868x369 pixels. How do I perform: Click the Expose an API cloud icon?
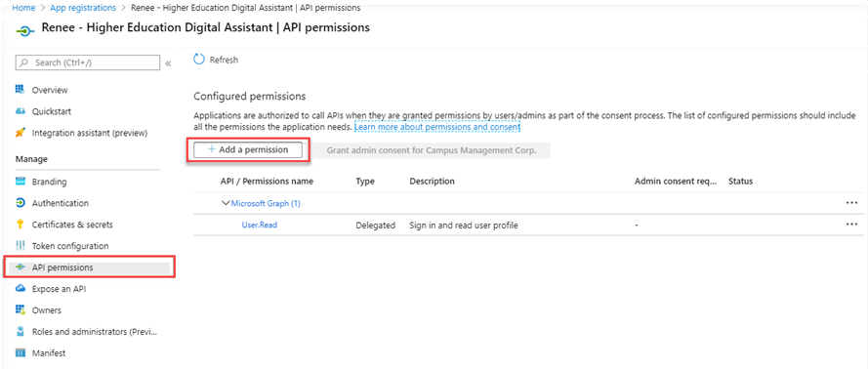click(21, 289)
